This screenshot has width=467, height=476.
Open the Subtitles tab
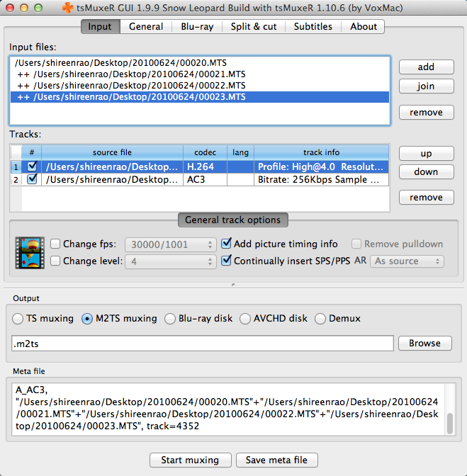pyautogui.click(x=313, y=27)
